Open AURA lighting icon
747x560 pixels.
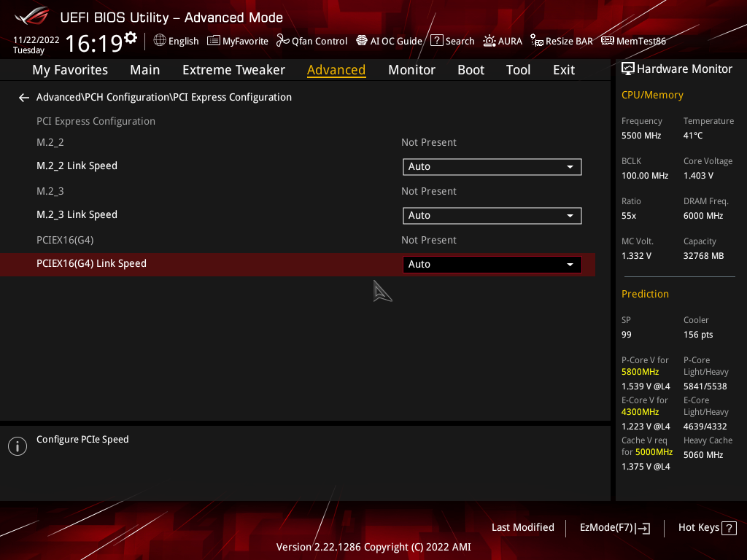pos(489,41)
